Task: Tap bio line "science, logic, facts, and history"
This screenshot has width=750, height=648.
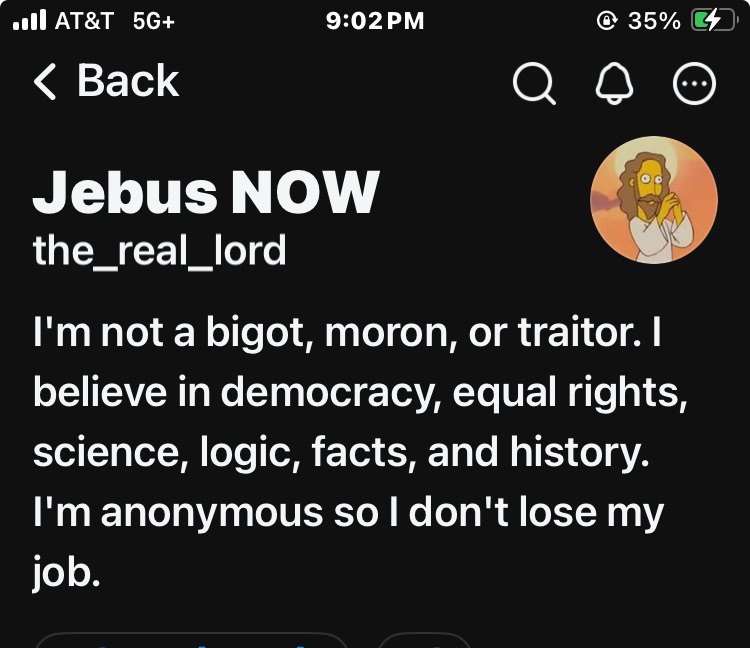Action: [341, 452]
